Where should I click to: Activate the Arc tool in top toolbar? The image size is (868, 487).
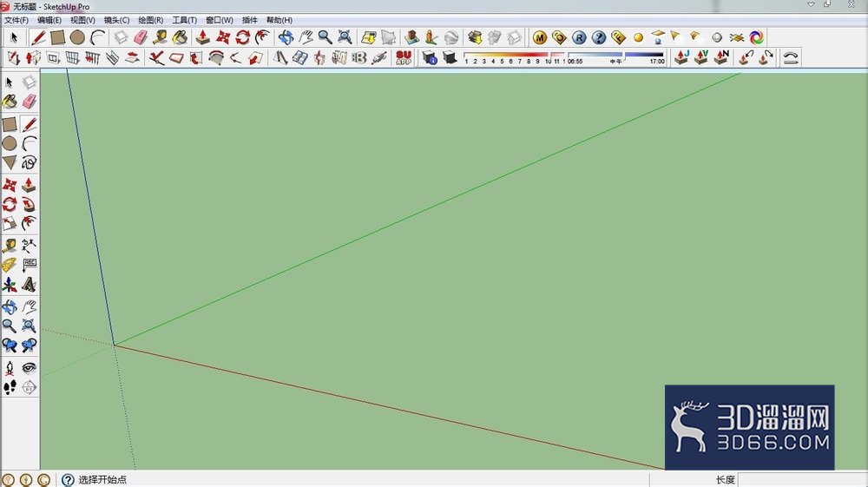pyautogui.click(x=97, y=37)
